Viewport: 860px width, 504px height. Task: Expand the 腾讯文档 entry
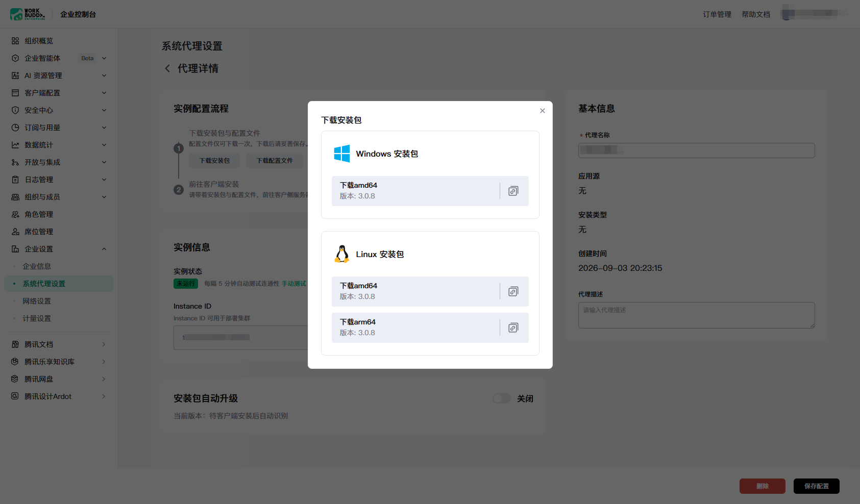pyautogui.click(x=104, y=344)
